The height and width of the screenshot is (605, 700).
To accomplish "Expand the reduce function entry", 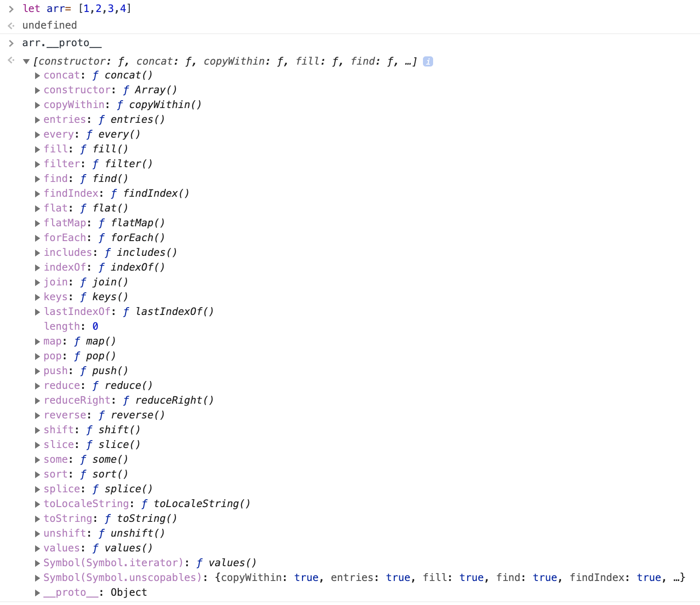I will [x=37, y=385].
